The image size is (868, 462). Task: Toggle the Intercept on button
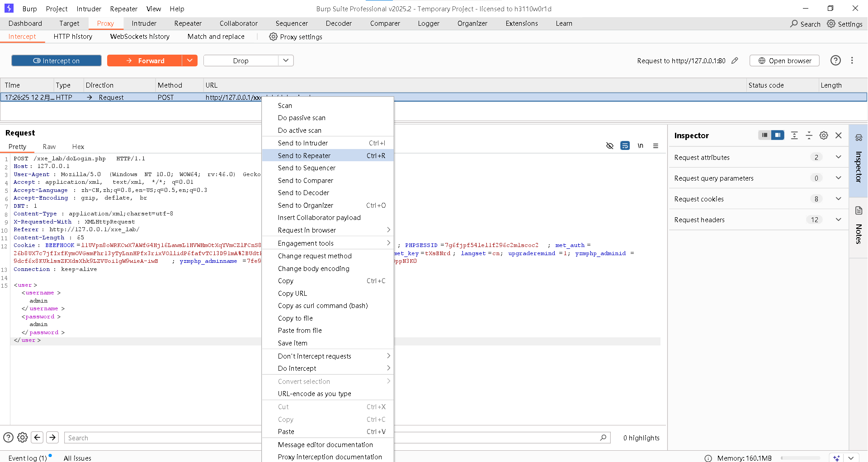pos(57,61)
